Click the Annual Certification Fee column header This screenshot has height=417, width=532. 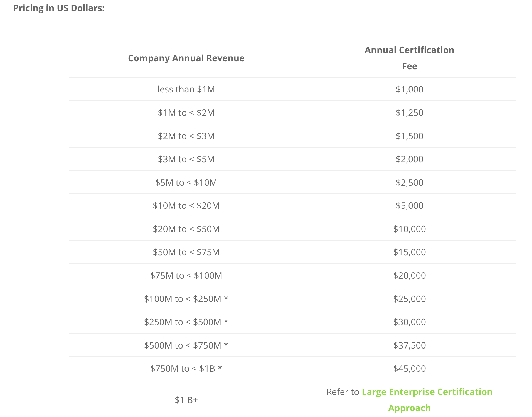pyautogui.click(x=409, y=58)
